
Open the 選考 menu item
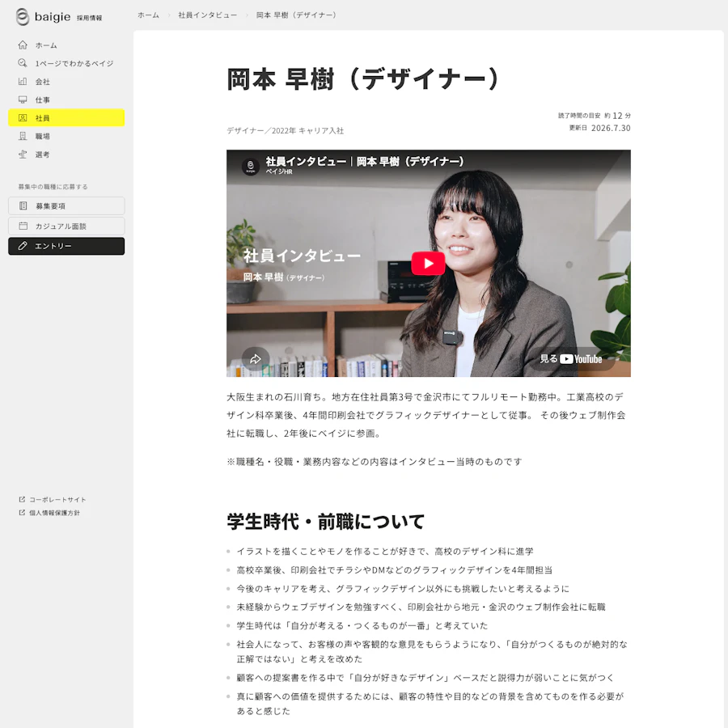tap(66, 154)
